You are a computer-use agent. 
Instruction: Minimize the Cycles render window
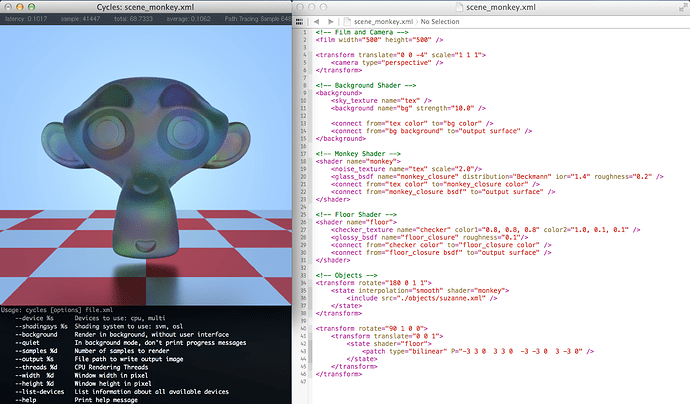pyautogui.click(x=19, y=7)
